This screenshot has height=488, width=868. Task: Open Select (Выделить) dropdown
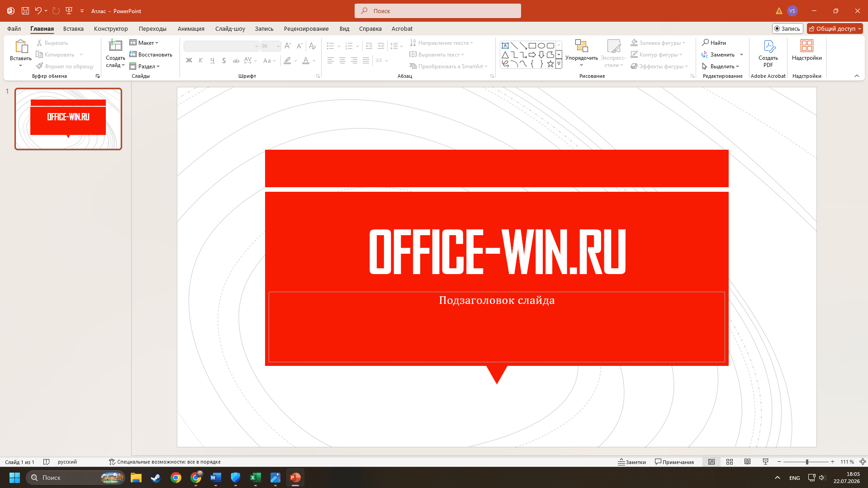(x=721, y=66)
